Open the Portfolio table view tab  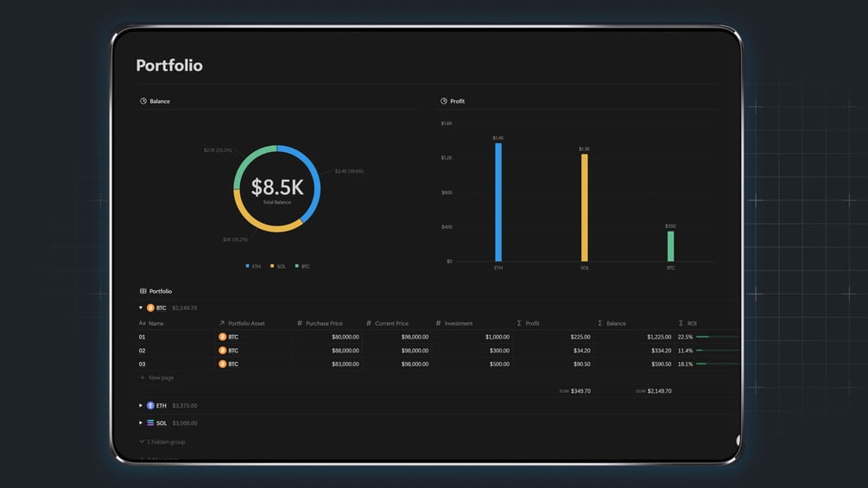click(x=155, y=291)
